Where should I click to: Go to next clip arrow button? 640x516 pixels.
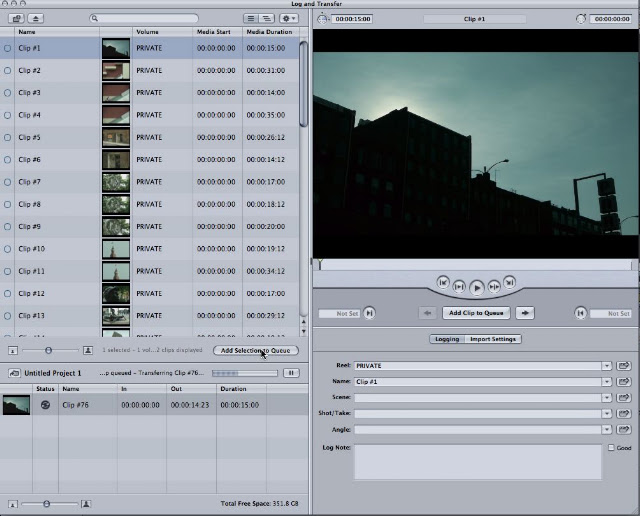pyautogui.click(x=525, y=313)
